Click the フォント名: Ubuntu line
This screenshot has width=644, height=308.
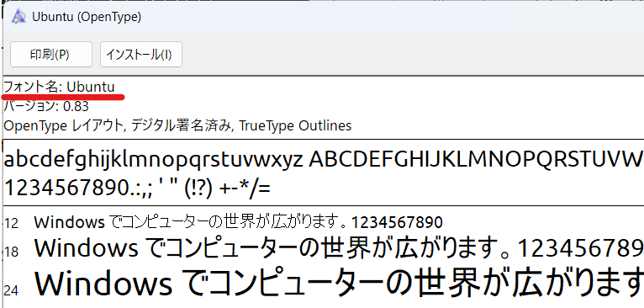(x=59, y=88)
